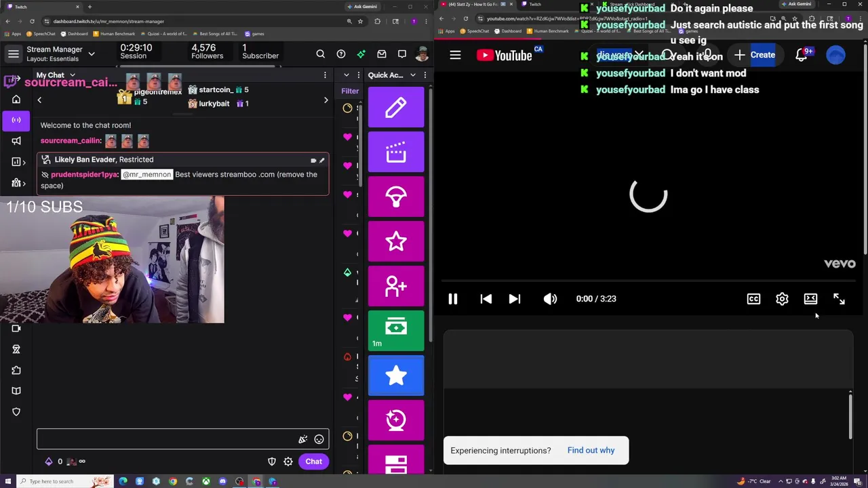Click prudentspider1pya username in chat

84,175
